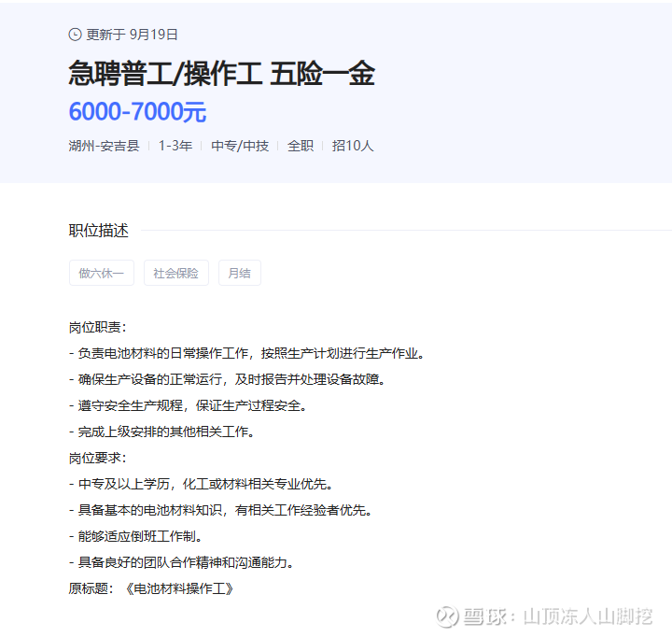Click the 中专/中技 education label
This screenshot has width=672, height=637.
point(240,146)
